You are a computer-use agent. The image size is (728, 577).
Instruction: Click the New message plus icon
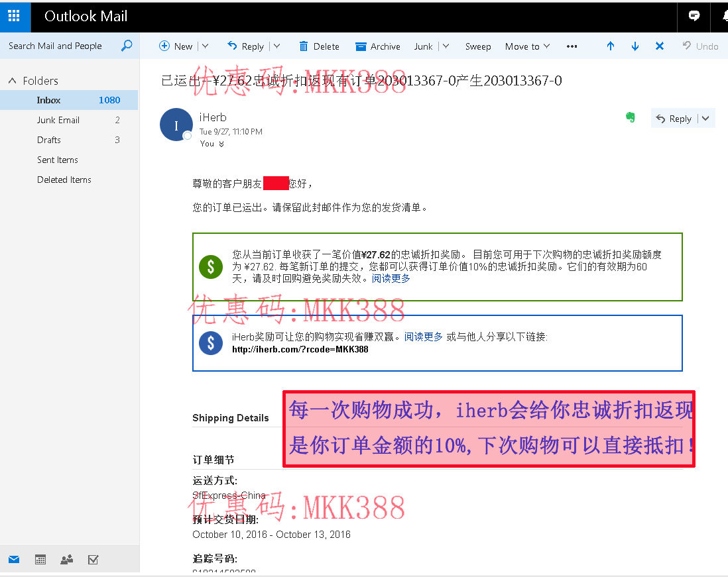click(x=164, y=46)
